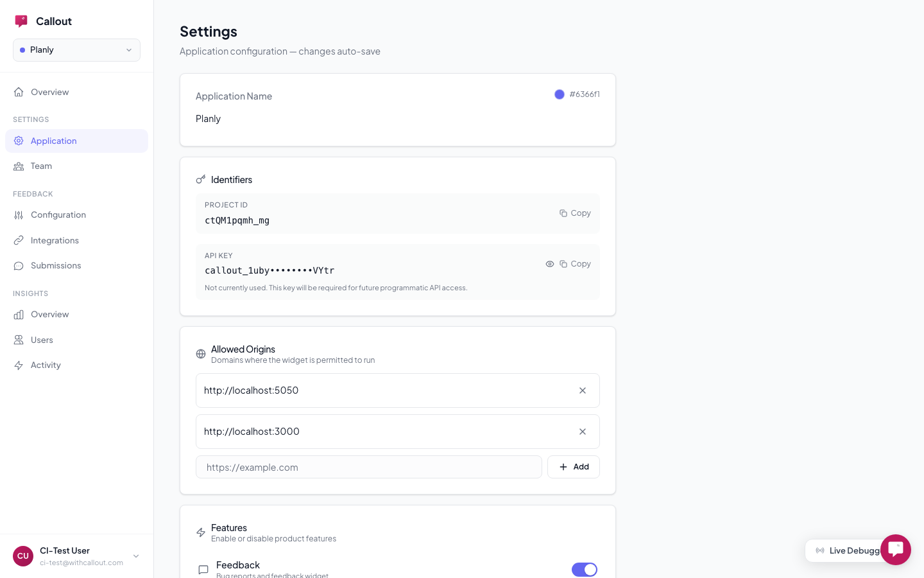Go to Integrations in the sidebar
This screenshot has width=924, height=578.
(55, 240)
